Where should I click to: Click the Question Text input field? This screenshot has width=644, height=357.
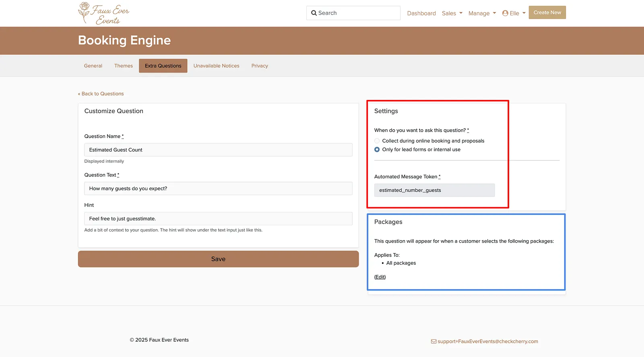pos(218,189)
